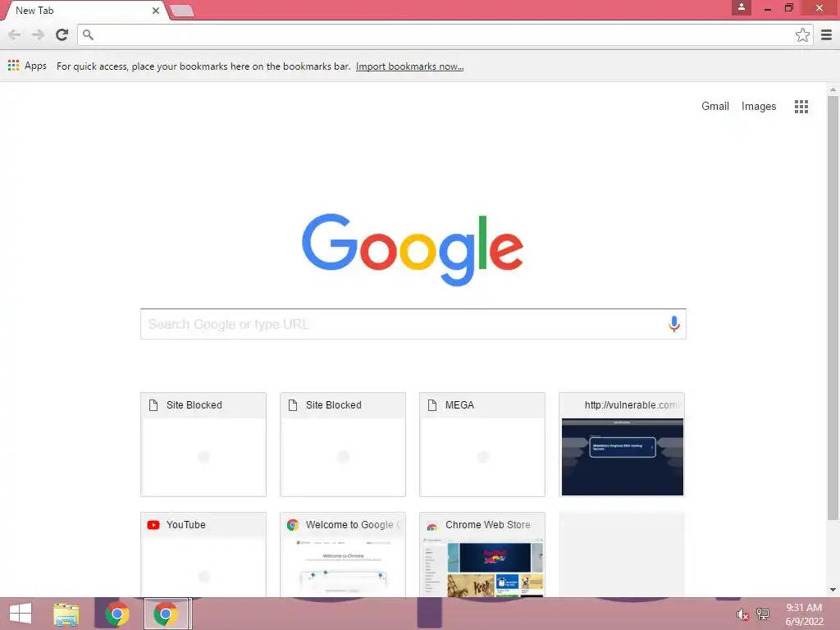Open the first Site Blocked tile
Image resolution: width=840 pixels, height=630 pixels.
coord(203,444)
